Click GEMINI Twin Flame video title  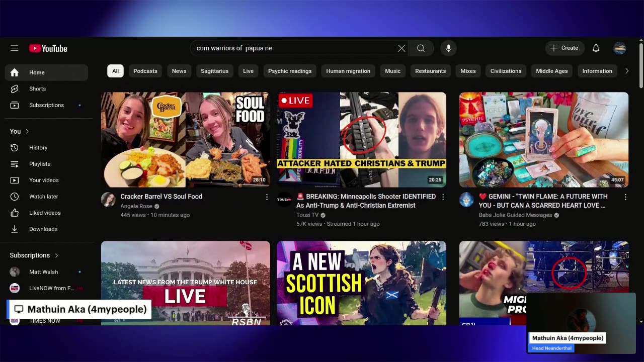coord(543,201)
